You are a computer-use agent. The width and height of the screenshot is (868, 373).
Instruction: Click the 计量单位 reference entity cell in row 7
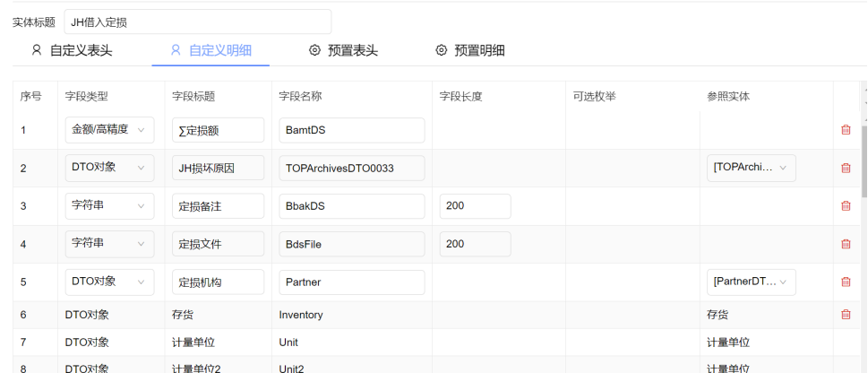pyautogui.click(x=767, y=343)
